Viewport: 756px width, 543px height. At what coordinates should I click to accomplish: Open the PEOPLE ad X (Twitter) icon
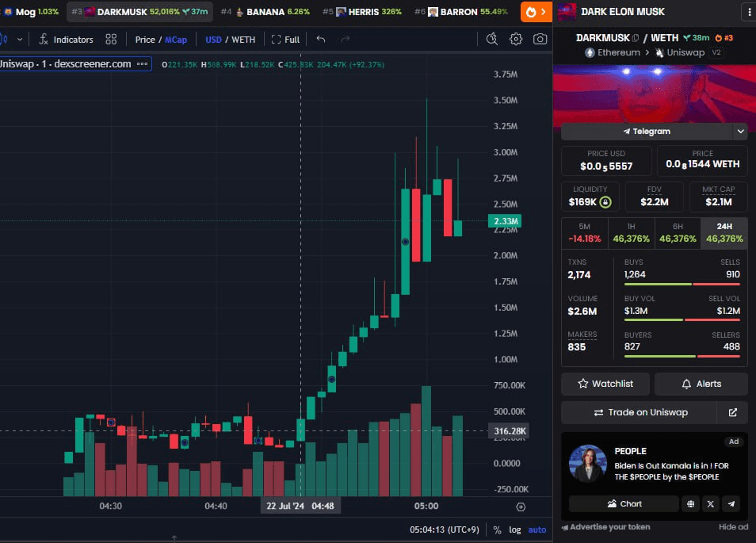711,504
